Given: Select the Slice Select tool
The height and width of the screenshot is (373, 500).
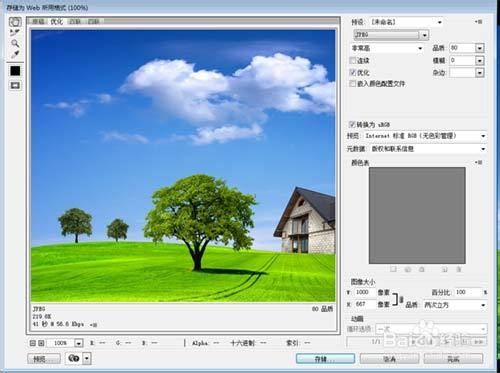Looking at the screenshot, I should tap(15, 33).
